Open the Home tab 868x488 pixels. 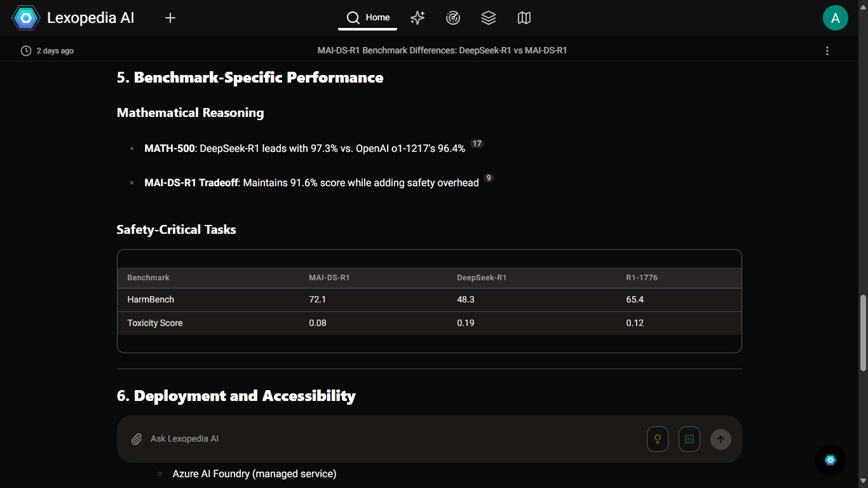(368, 18)
